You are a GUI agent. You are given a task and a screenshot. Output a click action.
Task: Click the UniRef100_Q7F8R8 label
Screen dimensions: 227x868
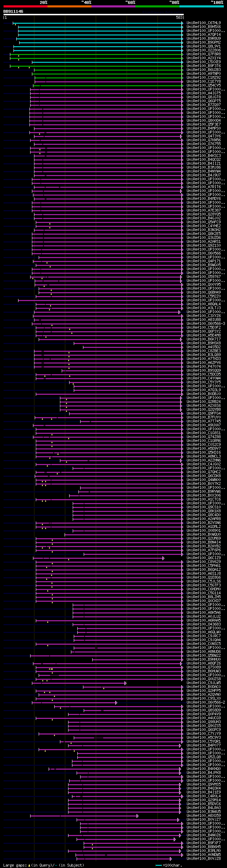(x=204, y=54)
